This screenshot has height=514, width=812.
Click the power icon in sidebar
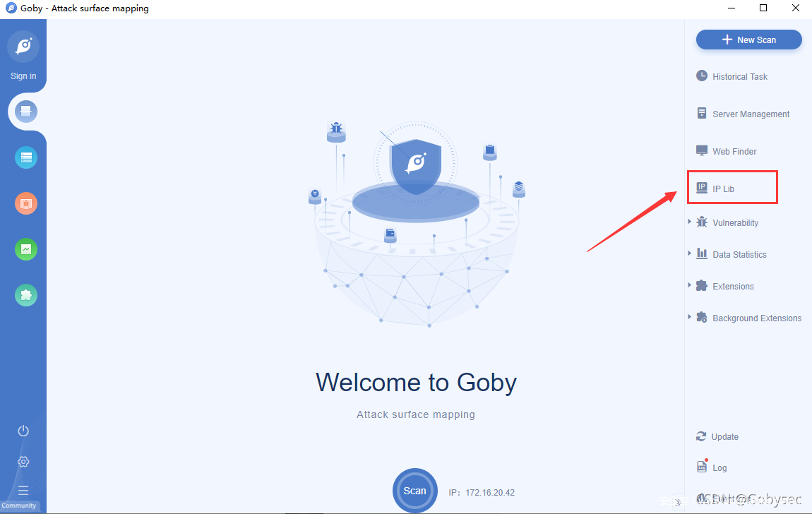pyautogui.click(x=23, y=431)
